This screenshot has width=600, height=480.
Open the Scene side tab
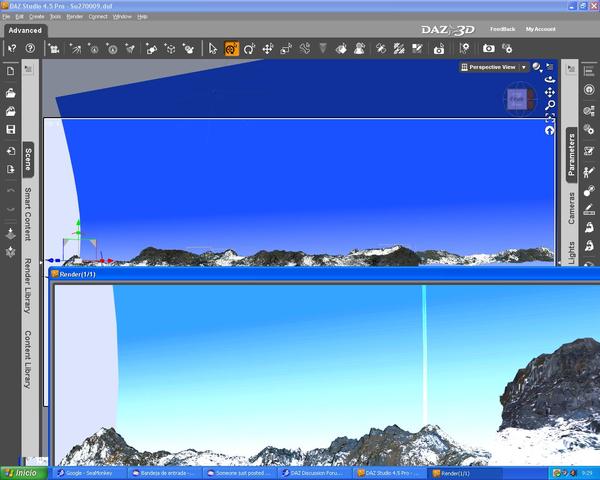pos(28,160)
